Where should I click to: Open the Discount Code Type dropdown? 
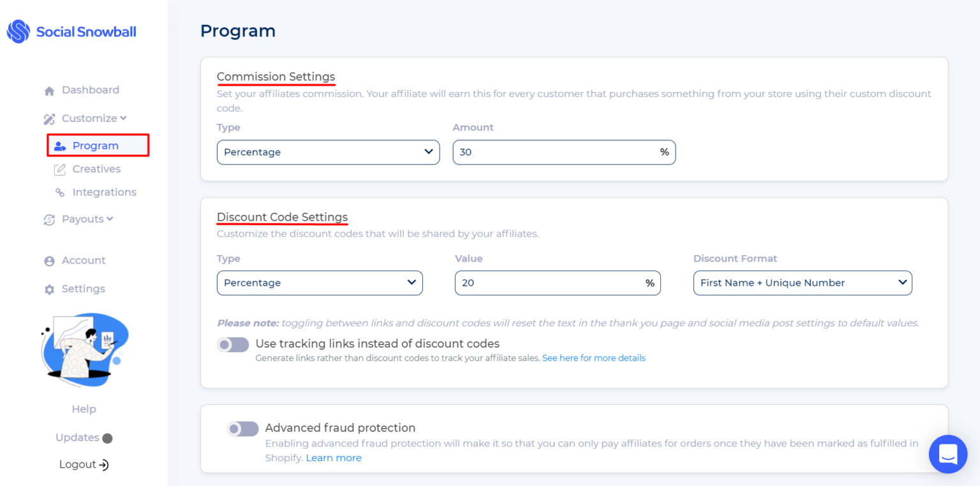point(320,283)
